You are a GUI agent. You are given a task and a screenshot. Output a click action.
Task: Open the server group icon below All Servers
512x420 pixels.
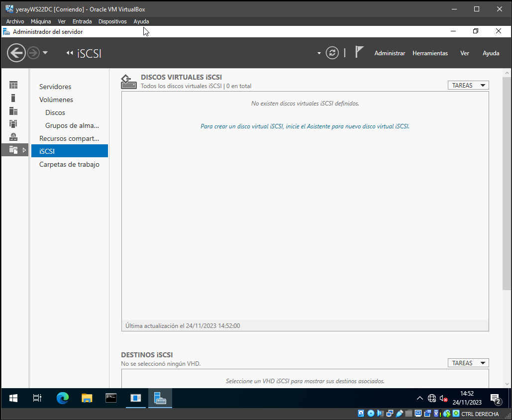pyautogui.click(x=13, y=124)
